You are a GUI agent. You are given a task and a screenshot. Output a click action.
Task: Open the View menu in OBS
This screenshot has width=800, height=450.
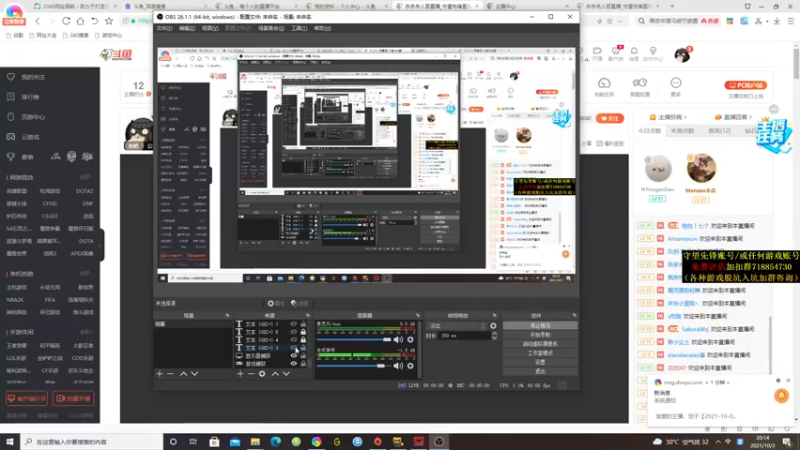[x=210, y=29]
